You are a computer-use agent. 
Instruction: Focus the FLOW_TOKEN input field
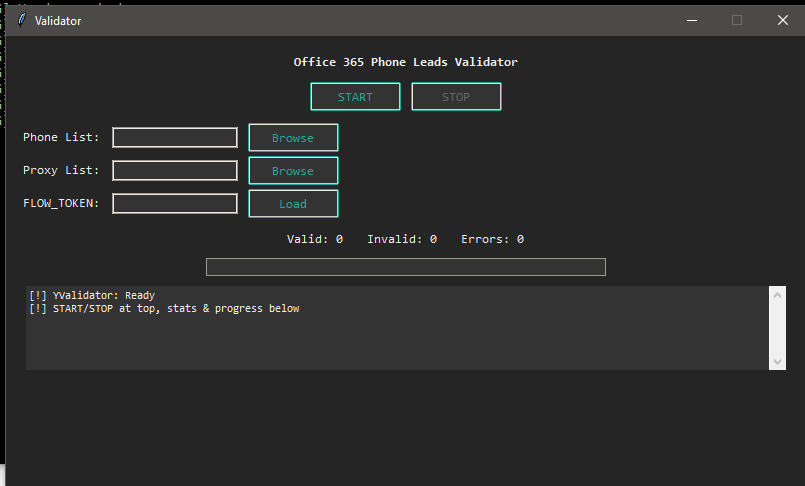175,204
